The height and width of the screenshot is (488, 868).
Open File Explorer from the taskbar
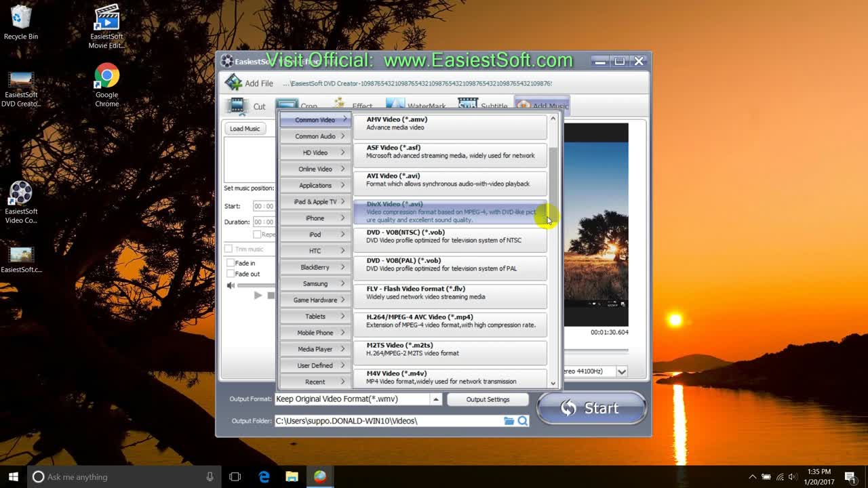(x=292, y=476)
